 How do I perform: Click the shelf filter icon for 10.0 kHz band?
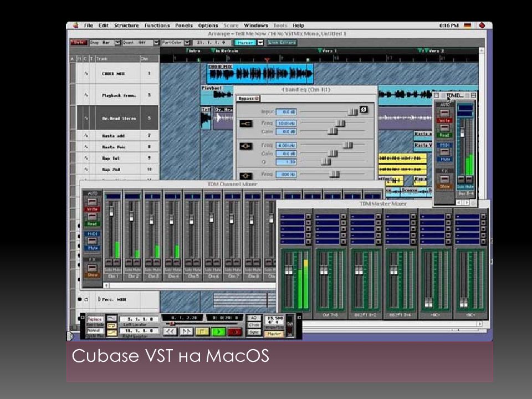click(x=246, y=124)
